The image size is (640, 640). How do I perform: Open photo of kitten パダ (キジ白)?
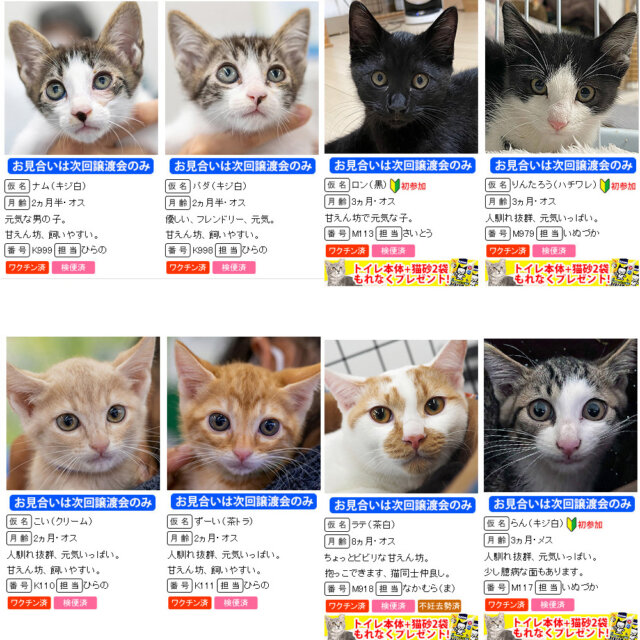[242, 78]
